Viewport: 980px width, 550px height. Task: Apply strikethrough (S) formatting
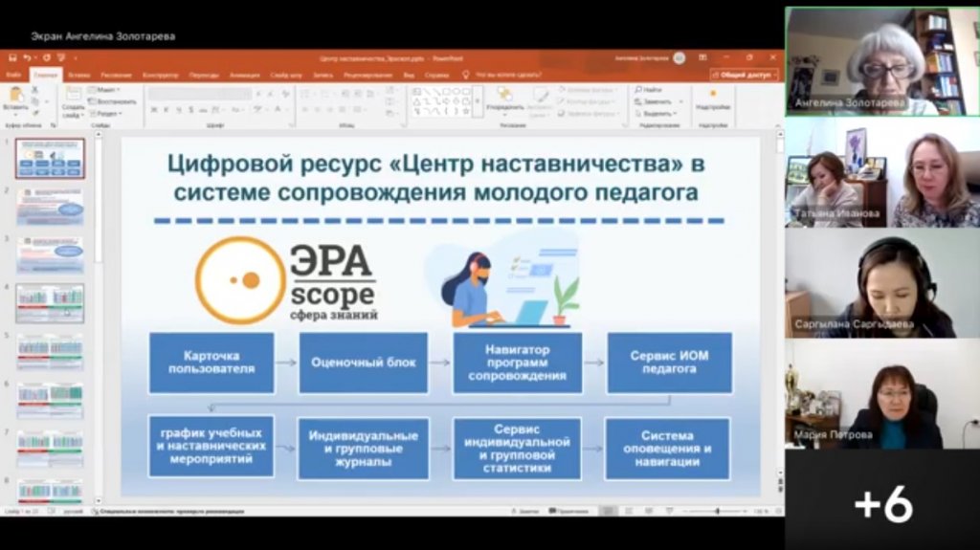pos(191,111)
